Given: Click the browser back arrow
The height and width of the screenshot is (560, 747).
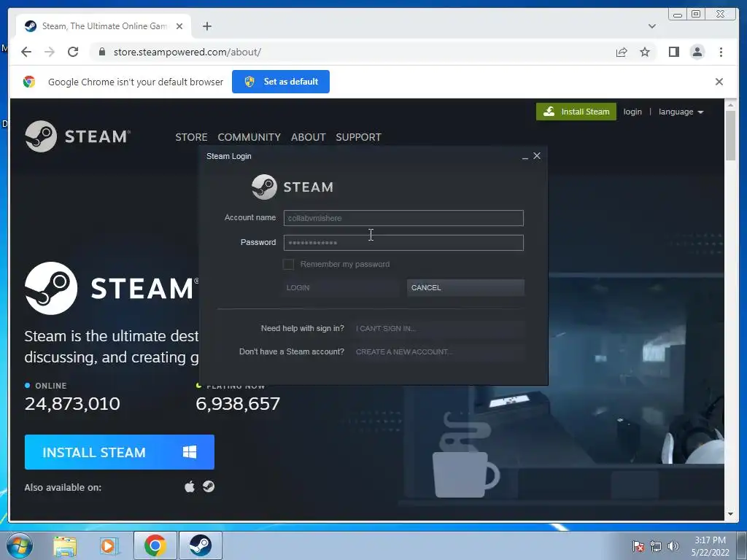Looking at the screenshot, I should point(26,52).
